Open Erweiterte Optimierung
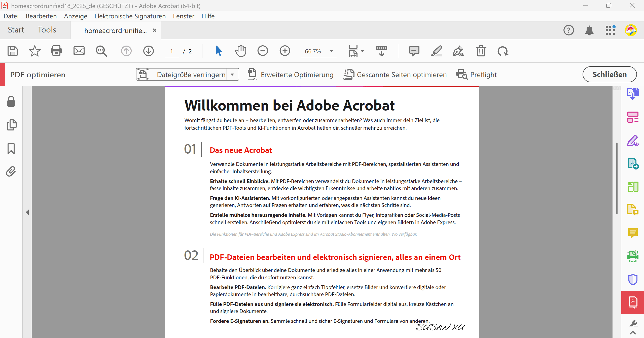644x338 pixels. (x=290, y=75)
